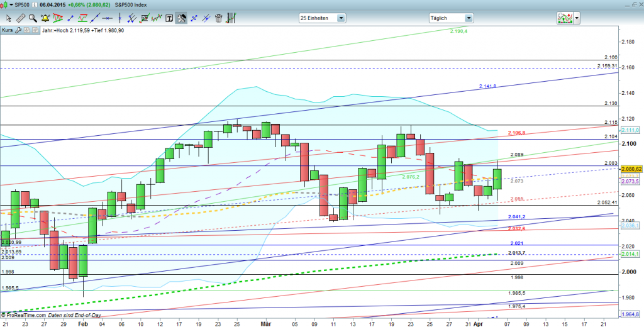Click the 2.014,1 green axis label

point(630,255)
